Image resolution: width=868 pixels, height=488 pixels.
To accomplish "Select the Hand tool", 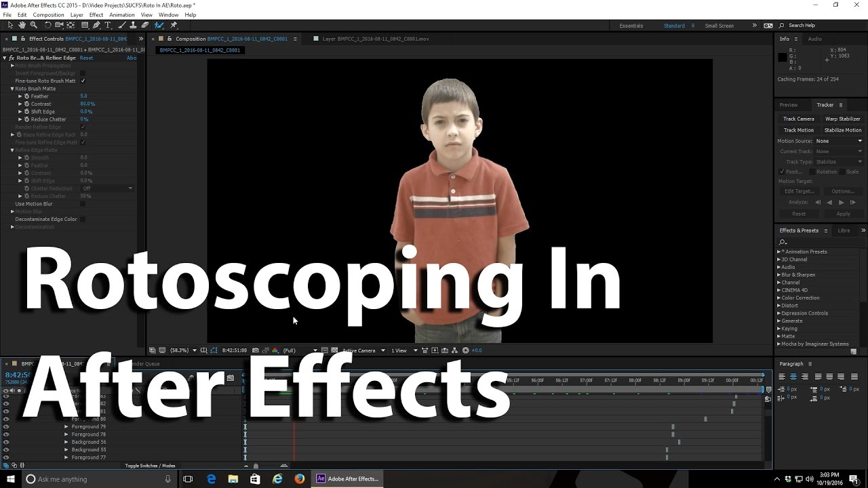I will pyautogui.click(x=22, y=25).
